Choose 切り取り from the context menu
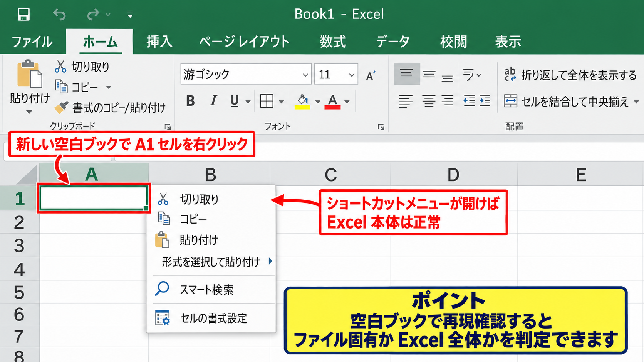This screenshot has width=644, height=362. click(x=211, y=199)
